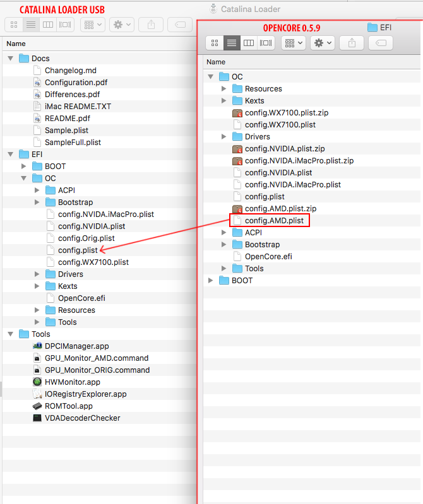Select SampleFull.plist file

[73, 143]
